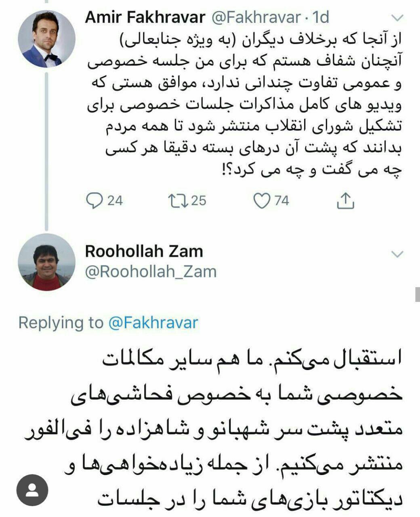
Task: Open the @Roohollah_Zam handle
Action: (x=151, y=271)
